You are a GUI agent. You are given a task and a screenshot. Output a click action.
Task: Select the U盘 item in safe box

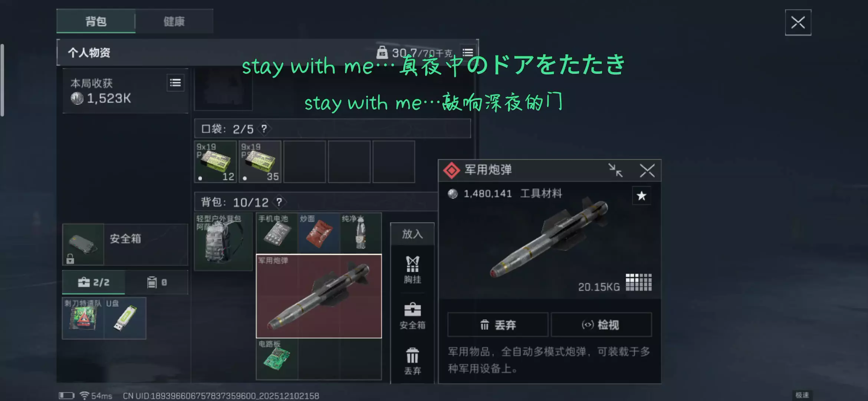[125, 318]
